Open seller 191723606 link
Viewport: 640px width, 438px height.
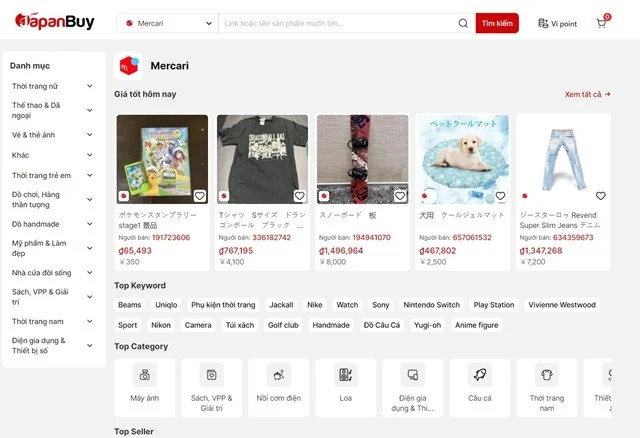tap(171, 238)
